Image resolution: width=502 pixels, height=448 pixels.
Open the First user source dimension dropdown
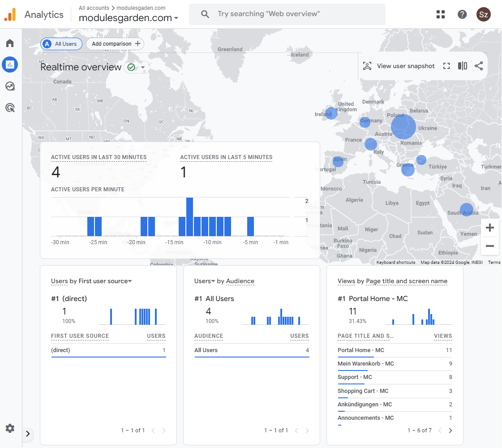coord(105,281)
